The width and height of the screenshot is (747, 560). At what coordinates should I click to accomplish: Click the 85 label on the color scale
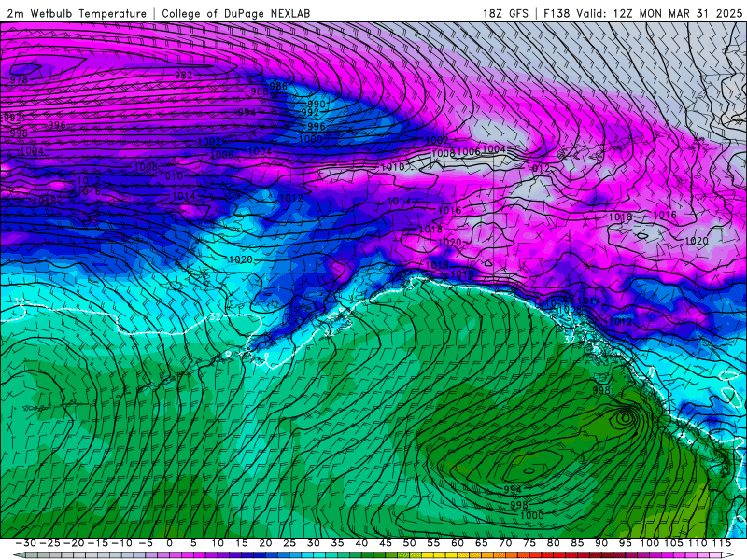pyautogui.click(x=577, y=543)
